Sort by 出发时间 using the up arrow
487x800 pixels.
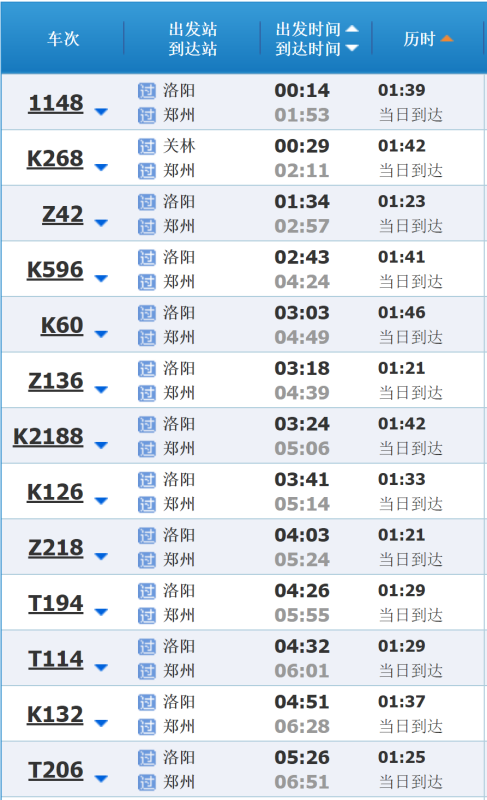tap(352, 29)
